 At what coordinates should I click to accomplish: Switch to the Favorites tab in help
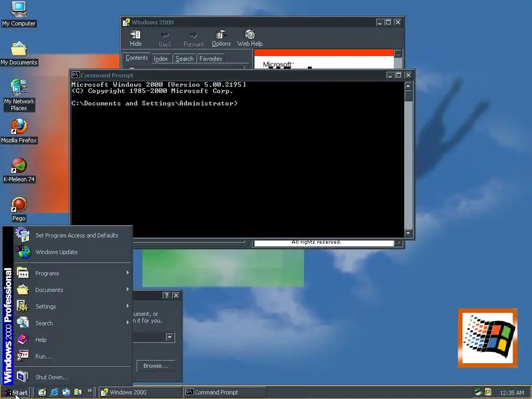coord(211,59)
